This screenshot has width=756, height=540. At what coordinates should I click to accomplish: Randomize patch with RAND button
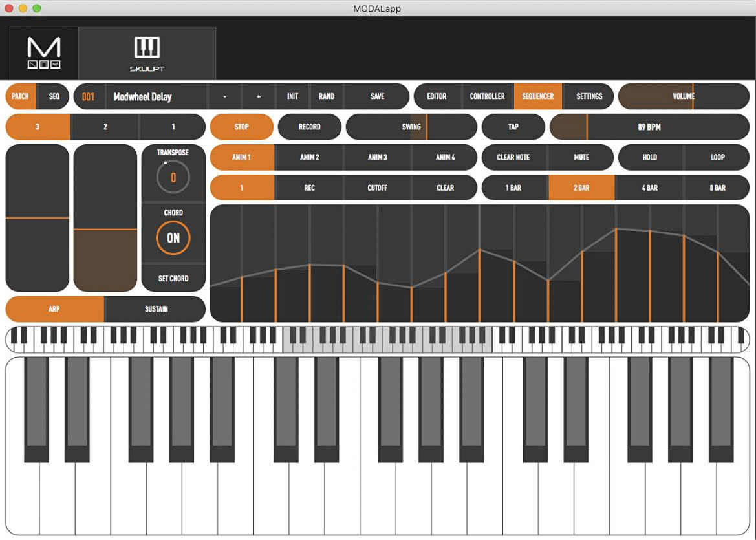click(x=327, y=96)
